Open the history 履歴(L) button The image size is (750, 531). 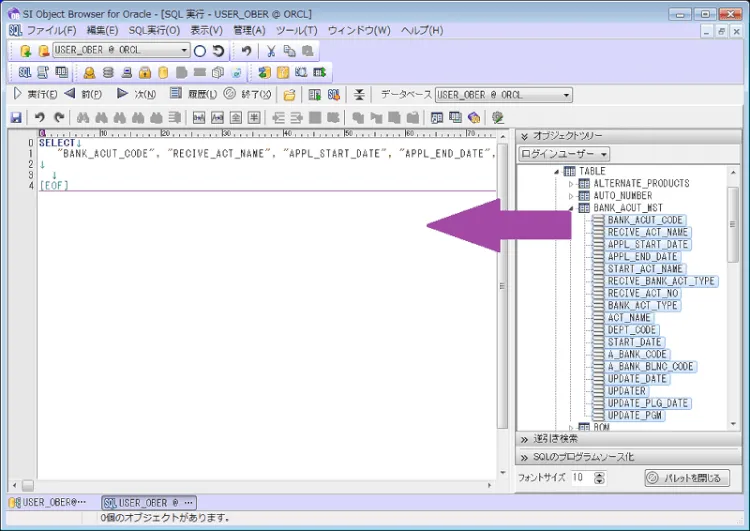point(194,94)
